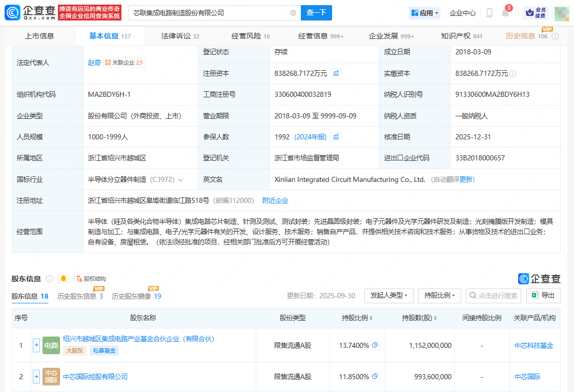Screen dimensions: 574x392
Task: Click the notification bell with badge 3
Action: 505,13
